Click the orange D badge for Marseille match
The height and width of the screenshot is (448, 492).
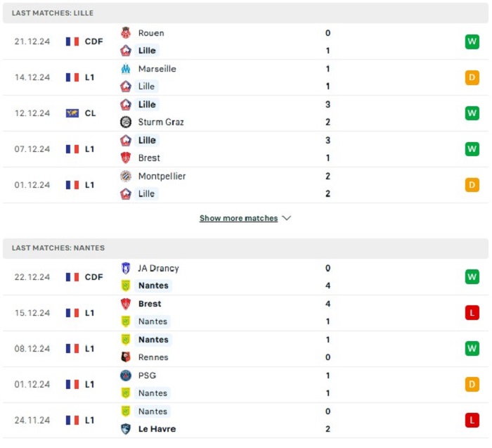click(472, 77)
